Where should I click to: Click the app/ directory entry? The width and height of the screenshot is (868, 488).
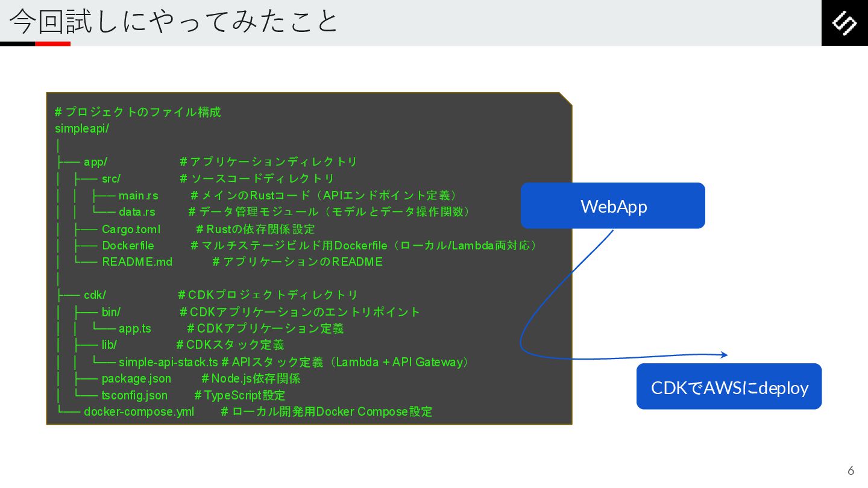[95, 162]
